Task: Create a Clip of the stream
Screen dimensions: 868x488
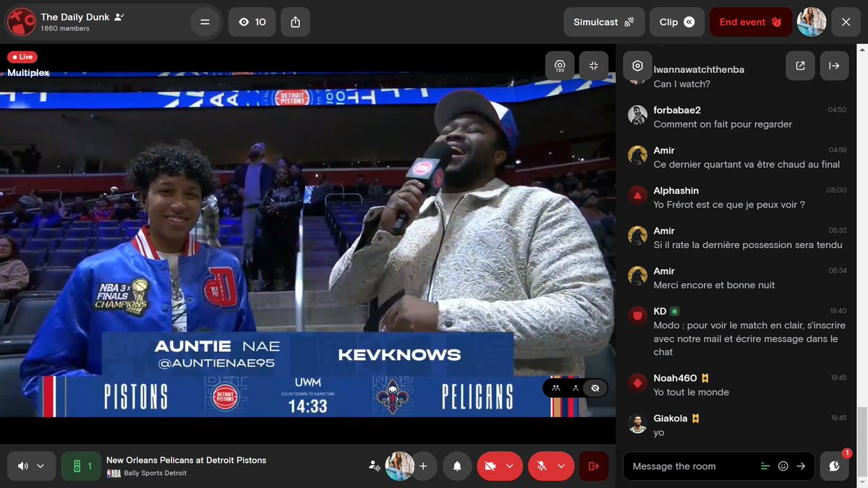Action: (677, 22)
